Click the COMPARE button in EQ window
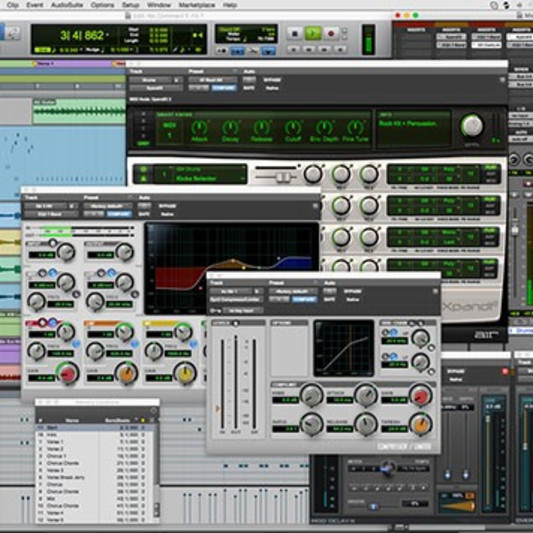Screen dimensions: 533x533 [x=119, y=214]
